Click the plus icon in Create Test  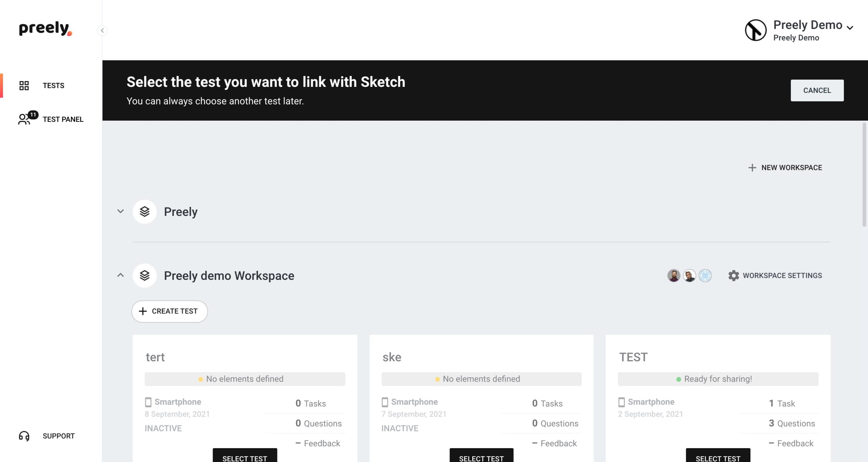(143, 311)
